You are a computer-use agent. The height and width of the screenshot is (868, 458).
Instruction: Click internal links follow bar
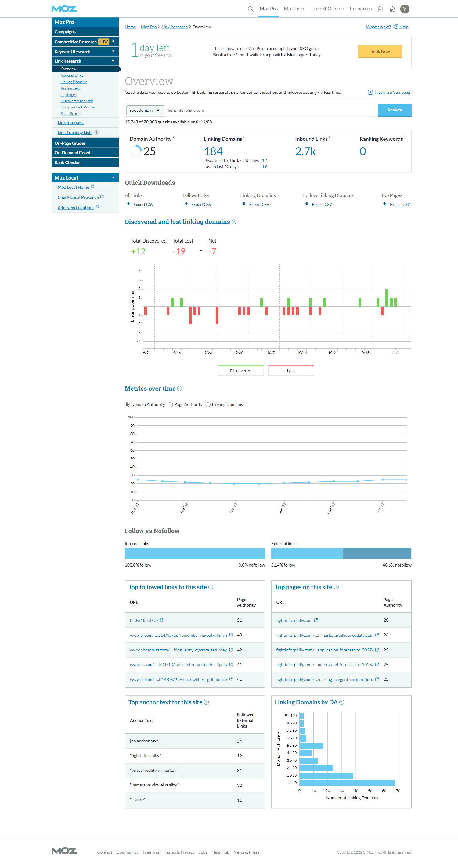pyautogui.click(x=195, y=553)
